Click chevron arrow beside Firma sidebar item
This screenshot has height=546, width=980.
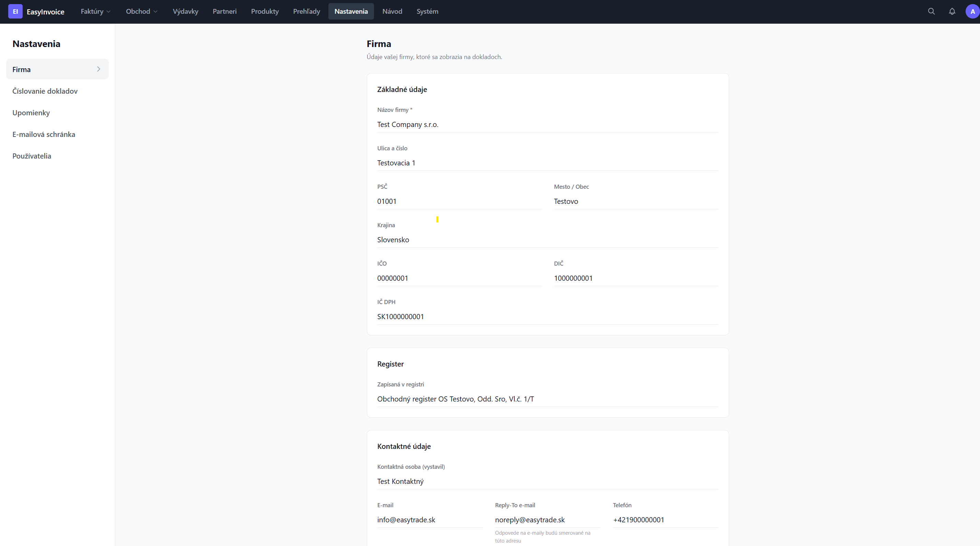click(x=98, y=69)
